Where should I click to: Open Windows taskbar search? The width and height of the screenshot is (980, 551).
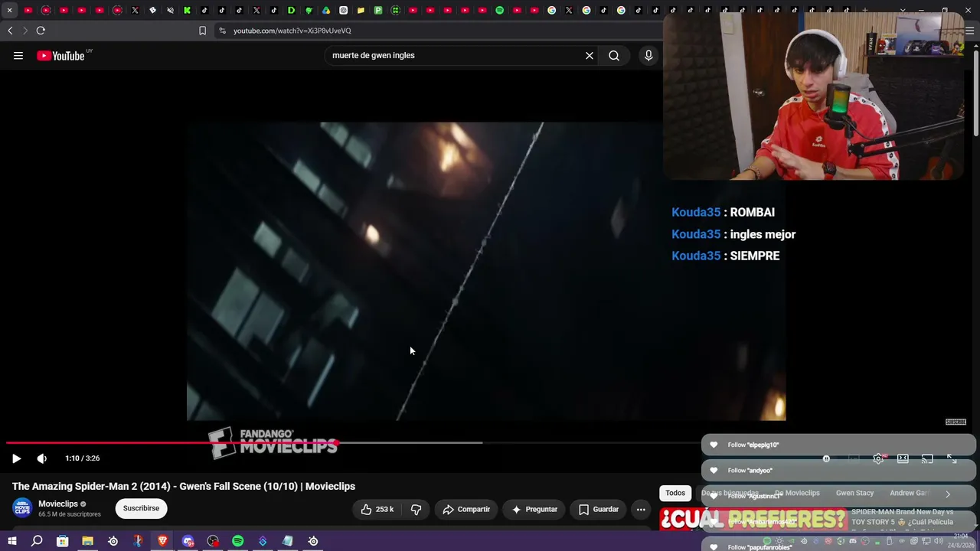point(37,541)
